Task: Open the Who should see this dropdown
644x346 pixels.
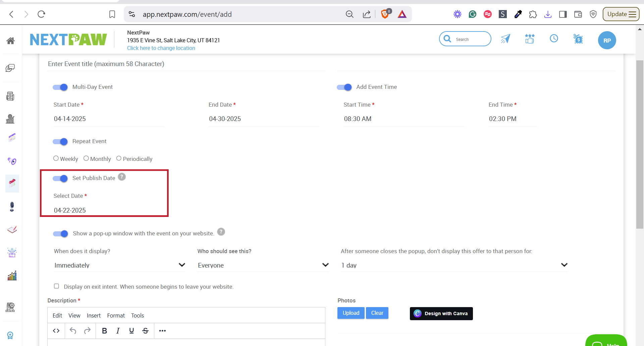Action: (x=263, y=265)
